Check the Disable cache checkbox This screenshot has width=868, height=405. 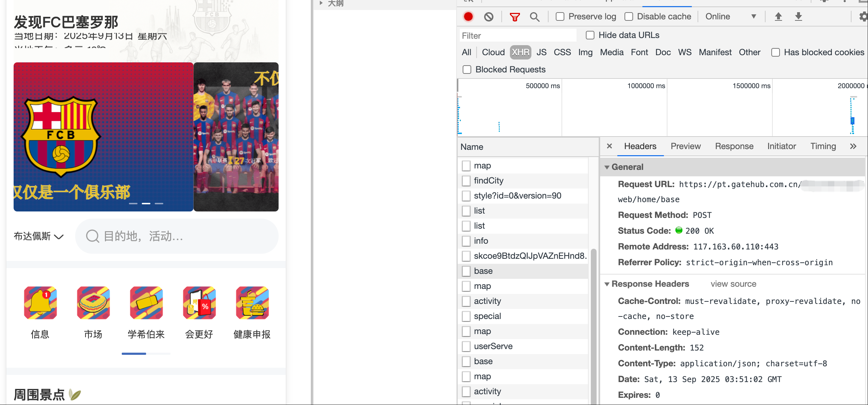click(629, 17)
